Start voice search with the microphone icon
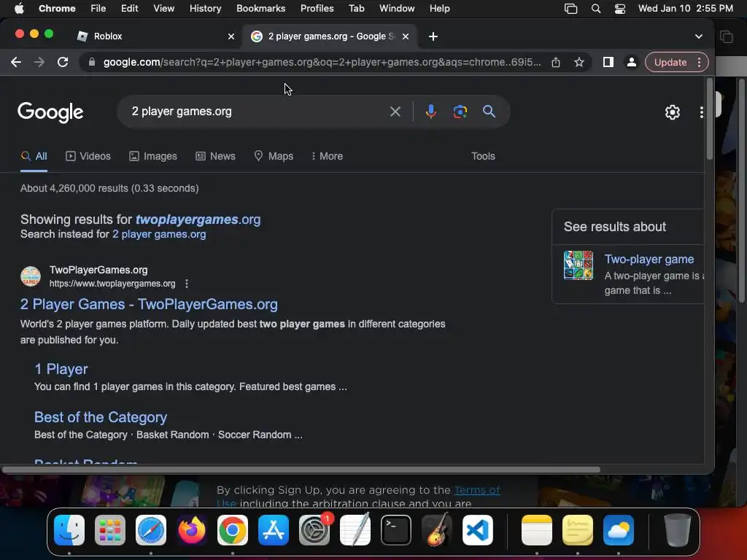Image resolution: width=747 pixels, height=560 pixels. [430, 112]
